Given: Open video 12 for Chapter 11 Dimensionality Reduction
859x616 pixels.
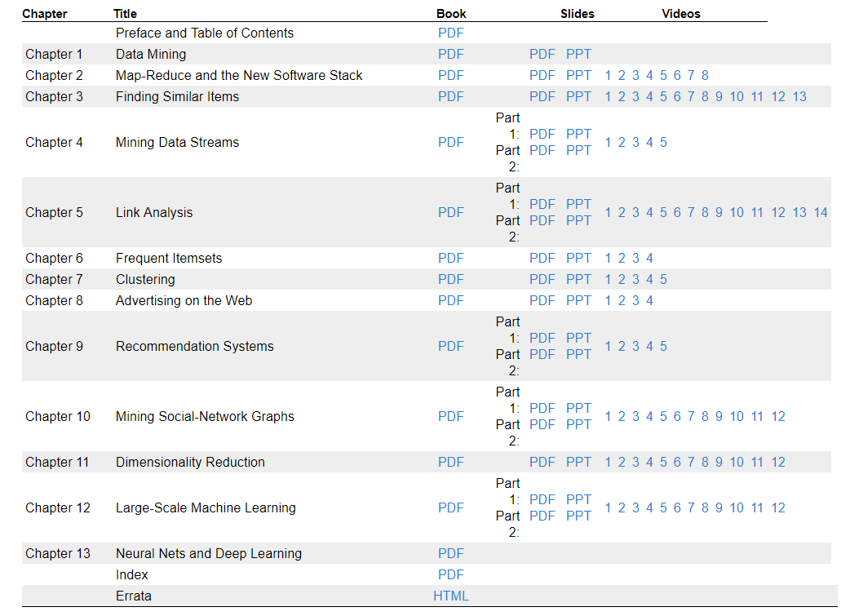Looking at the screenshot, I should coord(778,463).
